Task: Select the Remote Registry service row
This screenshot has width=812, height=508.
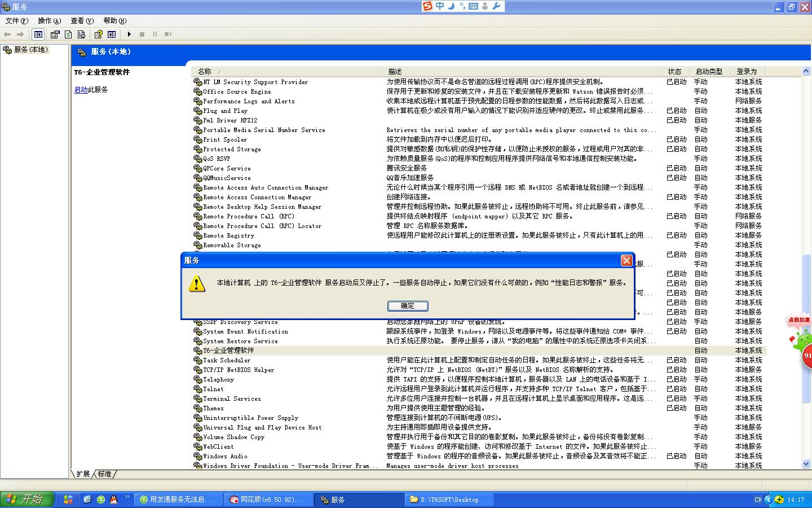Action: [x=479, y=235]
